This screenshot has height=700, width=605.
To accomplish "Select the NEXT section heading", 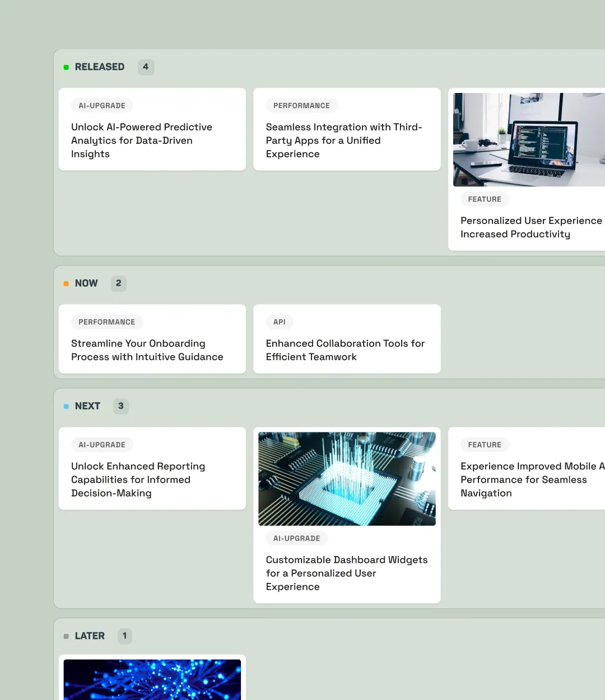I will 87,406.
